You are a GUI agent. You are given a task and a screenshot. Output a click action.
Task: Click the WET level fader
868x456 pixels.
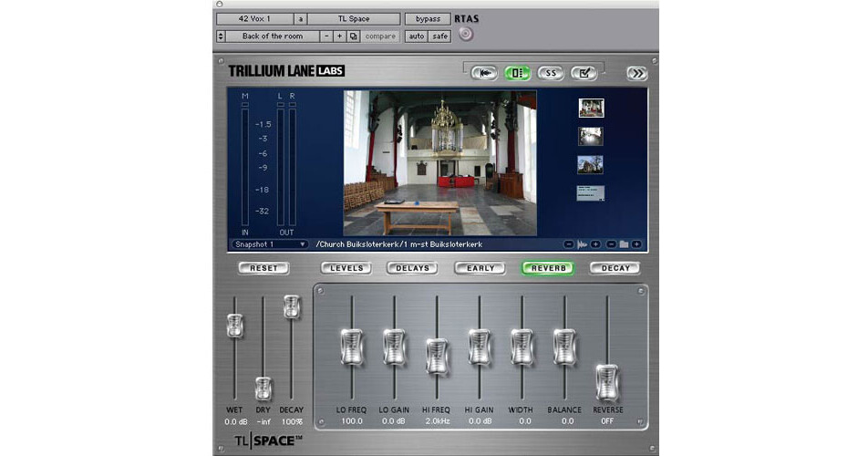[234, 326]
